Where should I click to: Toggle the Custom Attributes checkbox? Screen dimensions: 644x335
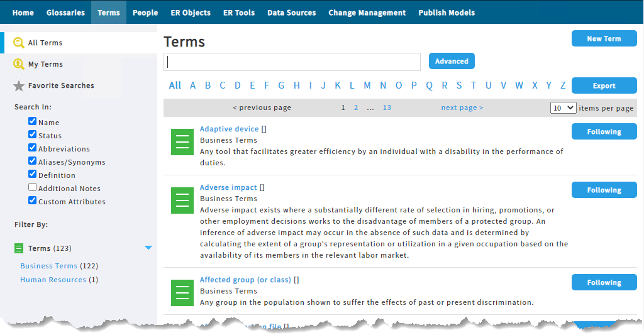(33, 200)
